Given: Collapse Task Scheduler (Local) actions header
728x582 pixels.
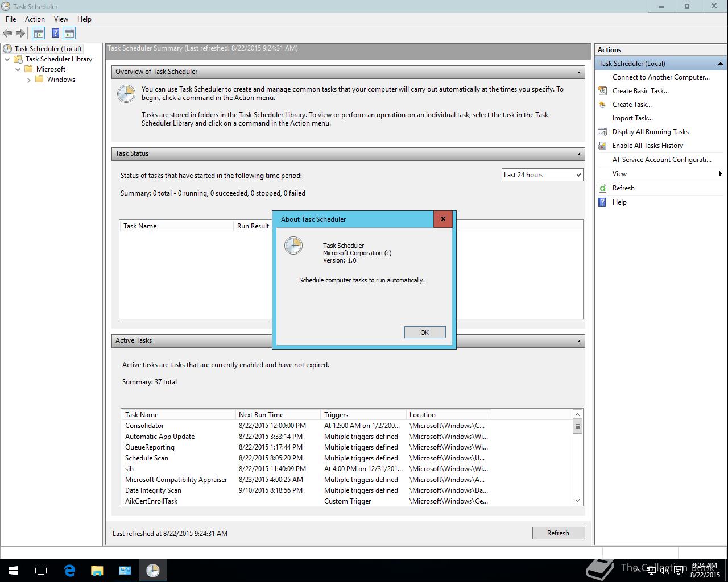Looking at the screenshot, I should [720, 64].
